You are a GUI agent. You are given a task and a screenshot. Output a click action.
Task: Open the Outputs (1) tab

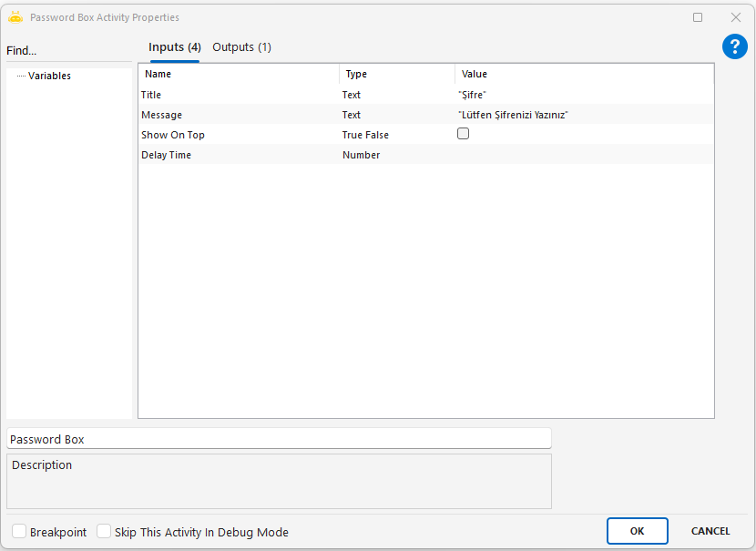(241, 47)
